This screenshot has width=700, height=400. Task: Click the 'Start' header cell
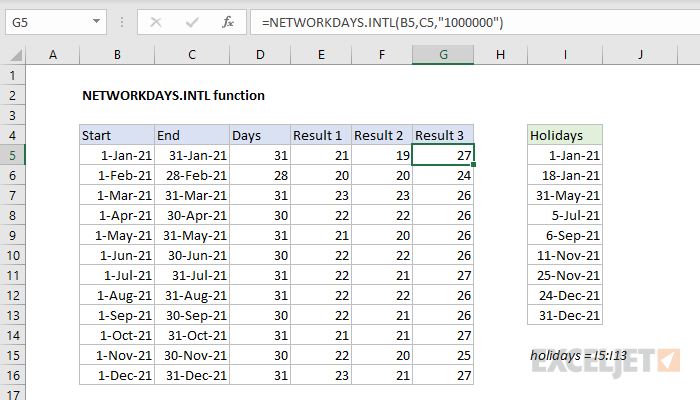click(x=117, y=135)
